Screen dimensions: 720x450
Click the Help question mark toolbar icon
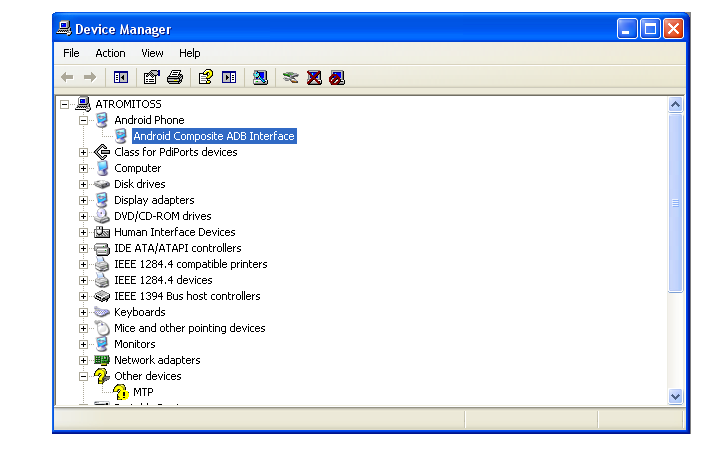coord(205,77)
